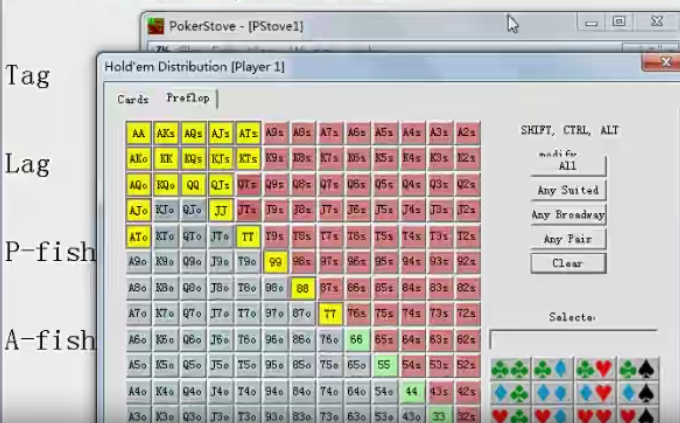Image resolution: width=680 pixels, height=423 pixels.
Task: Deselect the 77 pocket pair cell
Action: (x=330, y=314)
